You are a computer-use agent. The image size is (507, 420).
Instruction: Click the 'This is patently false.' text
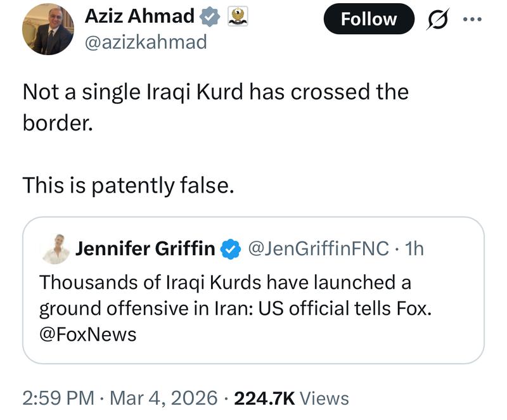128,186
